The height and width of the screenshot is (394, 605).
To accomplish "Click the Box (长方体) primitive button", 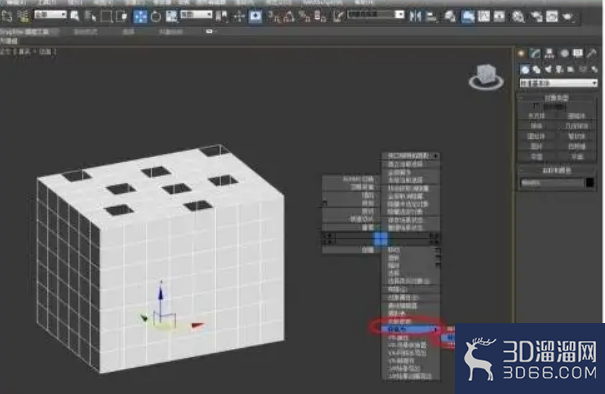I will 536,116.
